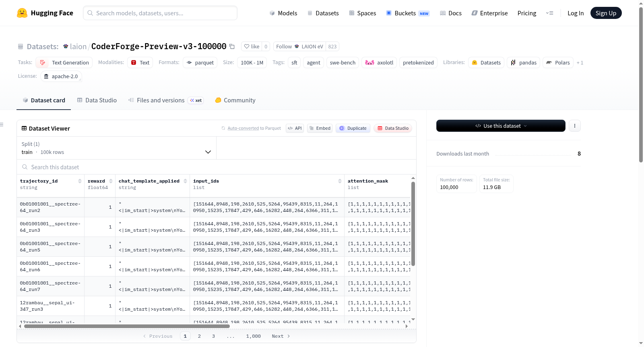Click the left sidebar collapse icon
644x347 pixels.
(x=2, y=125)
